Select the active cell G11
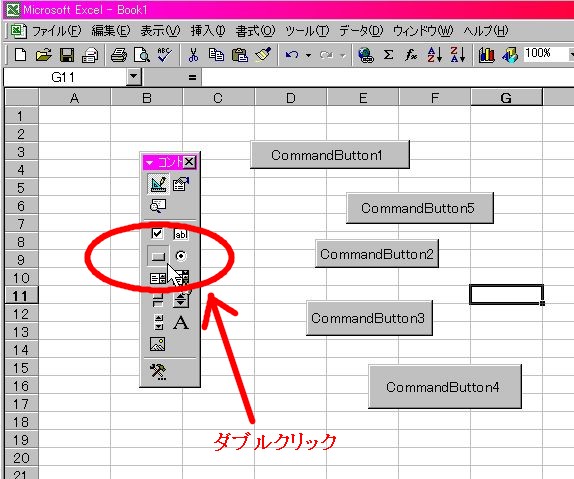The width and height of the screenshot is (574, 479). (506, 294)
